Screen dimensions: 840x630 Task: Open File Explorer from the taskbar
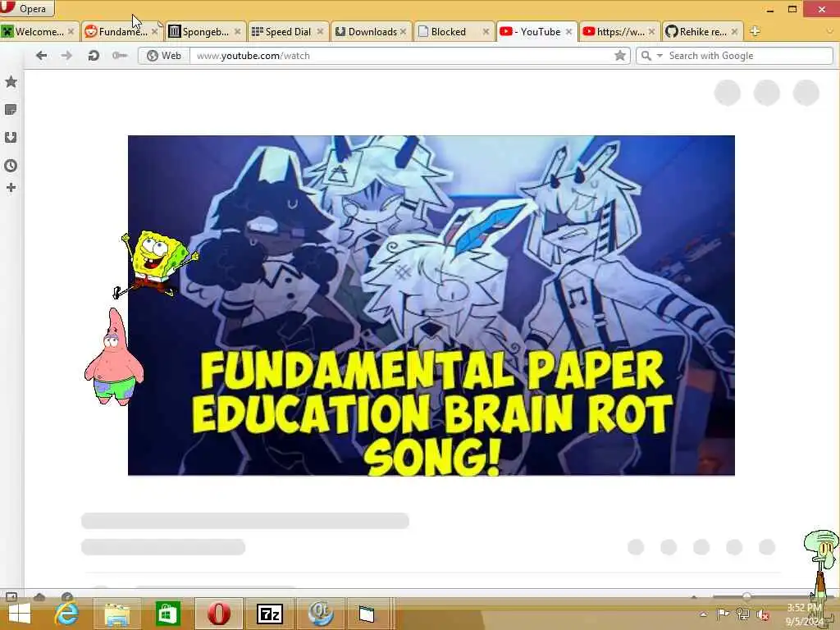click(117, 614)
